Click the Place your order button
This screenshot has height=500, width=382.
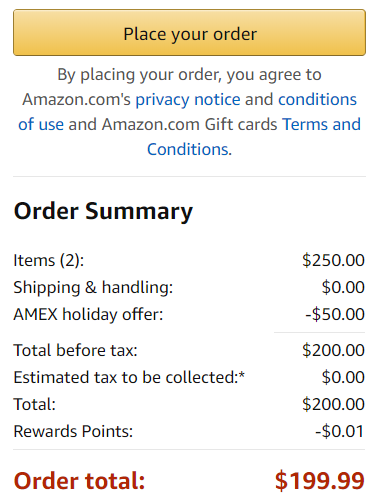pyautogui.click(x=189, y=33)
